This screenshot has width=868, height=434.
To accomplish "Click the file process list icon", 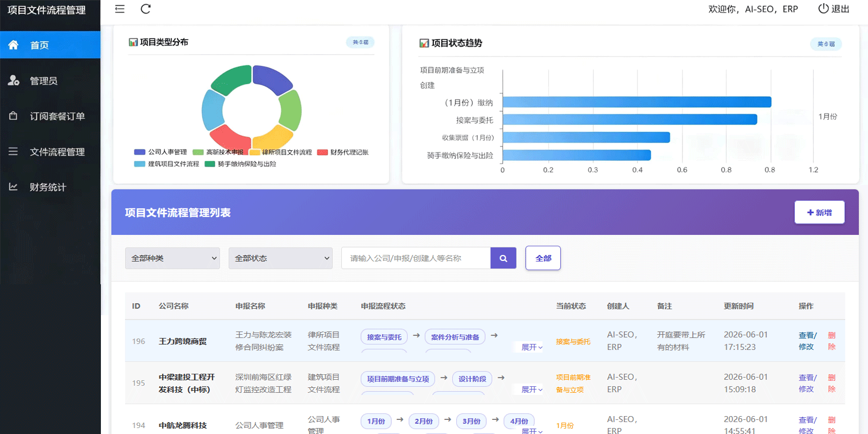I will tap(14, 151).
